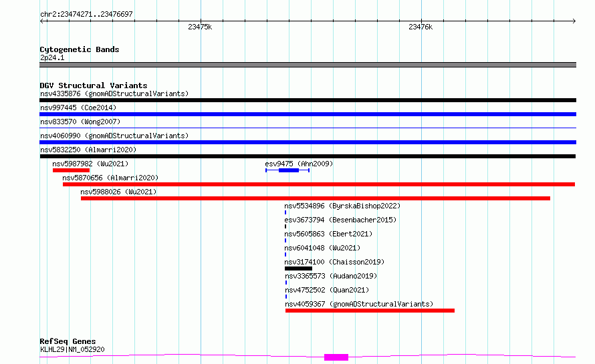This screenshot has height=364, width=595.
Task: Select the nsv5987982 (Wu2021) label
Action: [x=90, y=164]
